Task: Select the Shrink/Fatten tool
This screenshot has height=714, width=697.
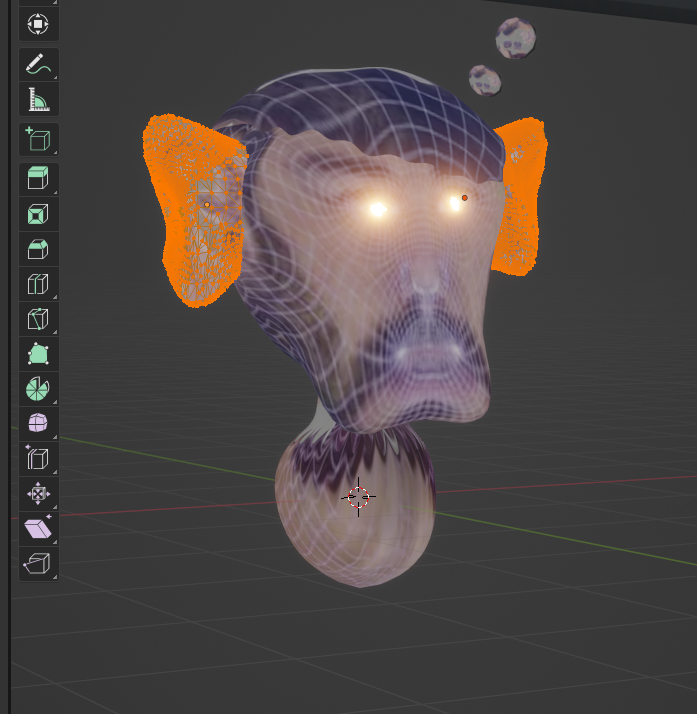Action: [x=39, y=494]
